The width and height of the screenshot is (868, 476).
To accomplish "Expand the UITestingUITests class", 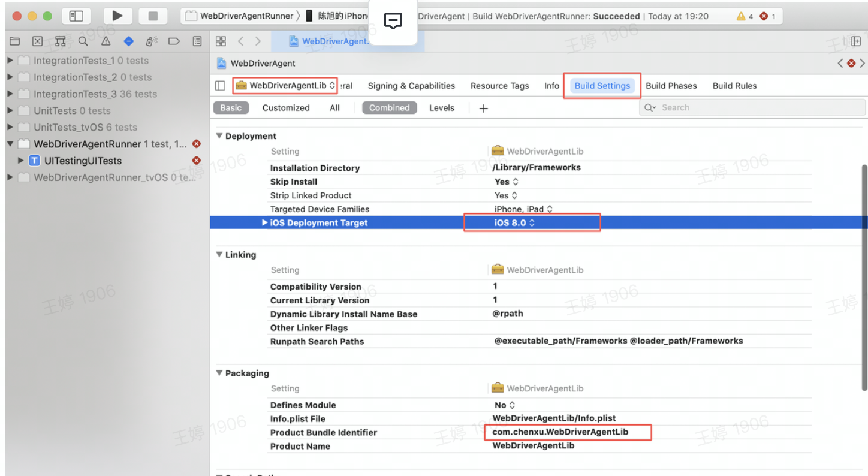I will [21, 161].
